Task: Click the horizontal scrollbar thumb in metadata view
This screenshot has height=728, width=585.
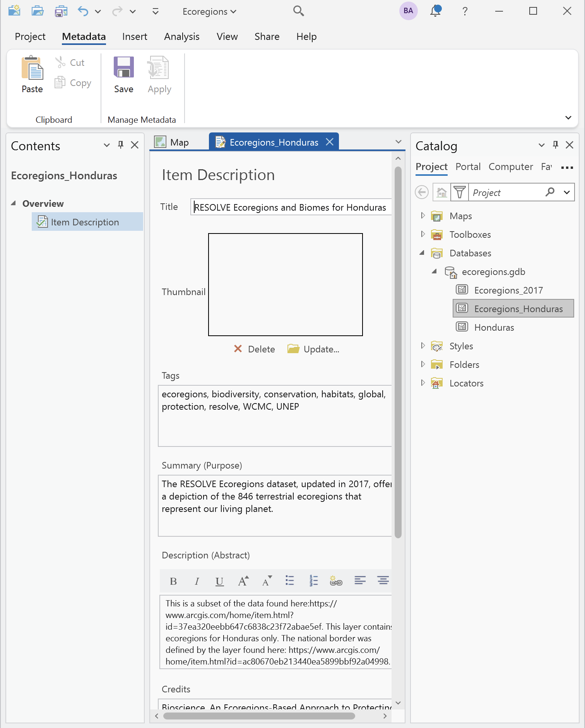Action: (259, 716)
